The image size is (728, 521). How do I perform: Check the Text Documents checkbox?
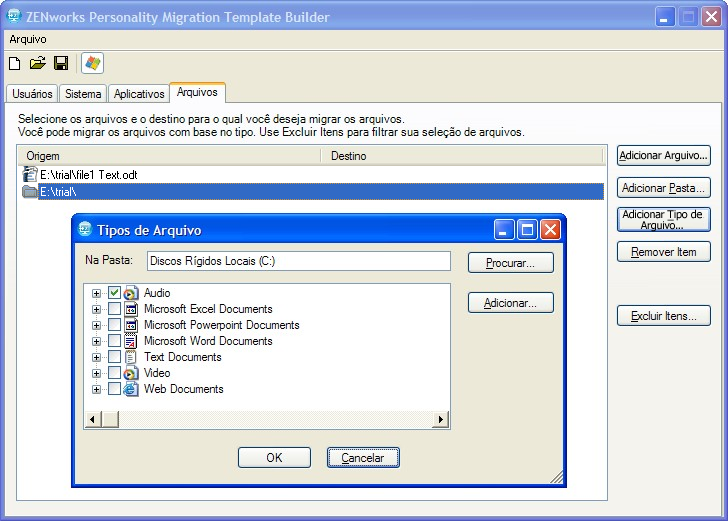[114, 357]
